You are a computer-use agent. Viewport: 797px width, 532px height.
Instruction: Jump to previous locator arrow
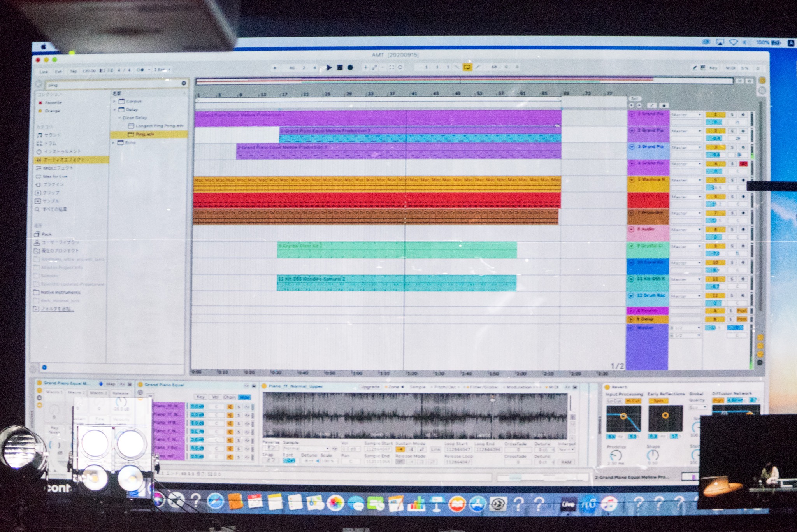(631, 105)
